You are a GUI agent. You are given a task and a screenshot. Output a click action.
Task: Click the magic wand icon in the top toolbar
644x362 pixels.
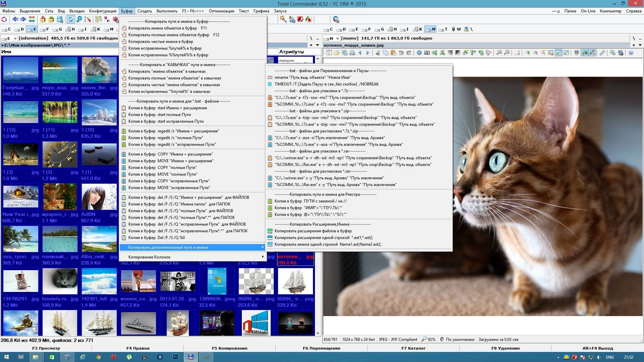point(283,19)
